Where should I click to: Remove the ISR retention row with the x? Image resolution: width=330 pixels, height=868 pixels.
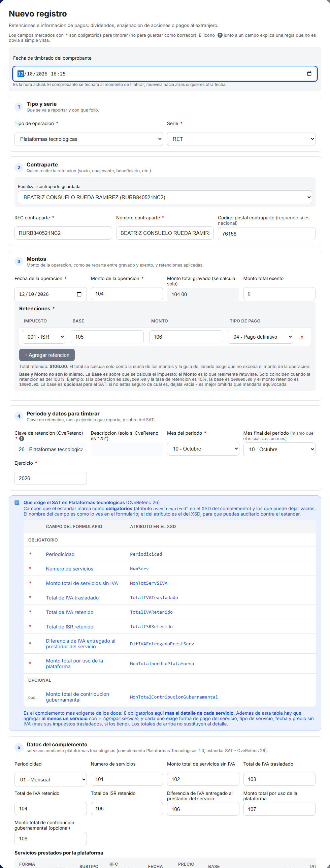(x=302, y=337)
